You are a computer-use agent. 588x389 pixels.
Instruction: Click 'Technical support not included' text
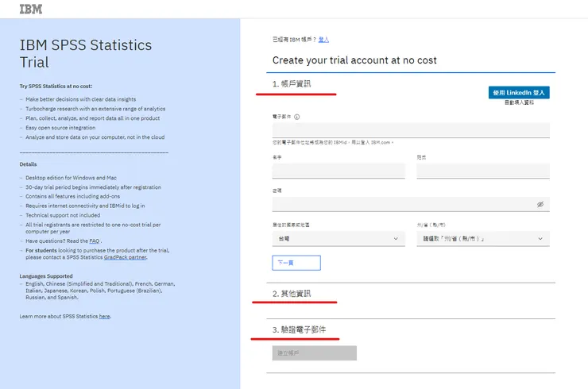pyautogui.click(x=63, y=215)
